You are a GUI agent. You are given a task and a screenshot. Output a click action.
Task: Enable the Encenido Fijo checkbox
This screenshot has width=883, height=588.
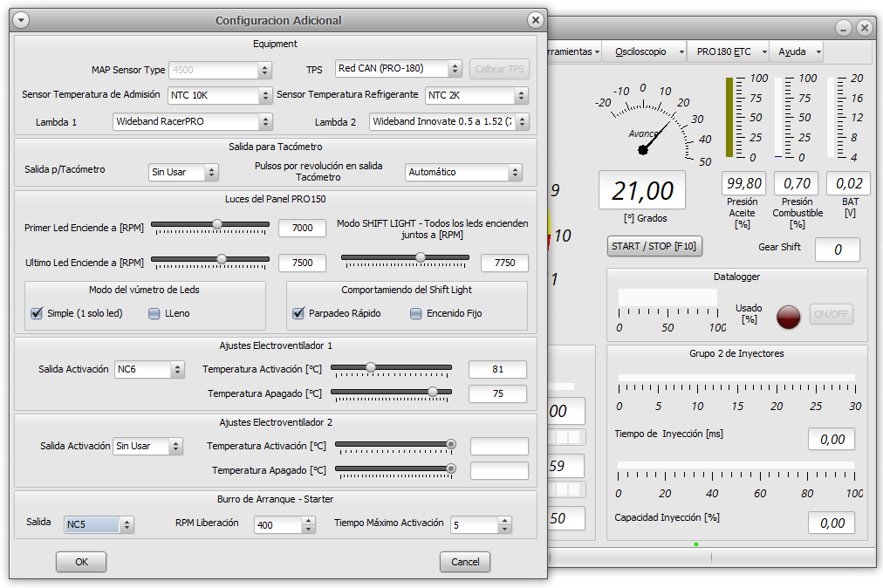[x=415, y=314]
